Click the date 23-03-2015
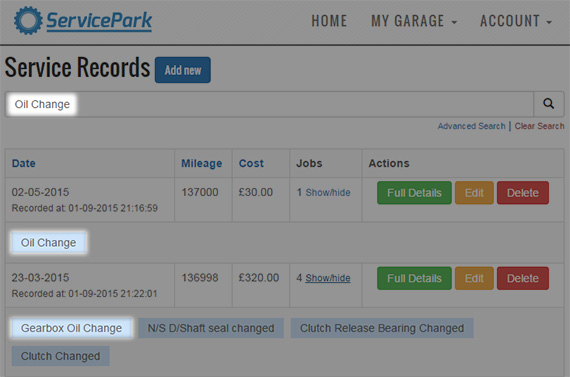This screenshot has width=570, height=377. (40, 278)
